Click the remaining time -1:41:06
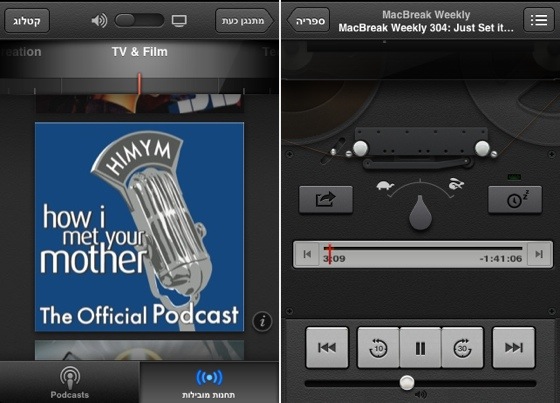 click(x=501, y=259)
